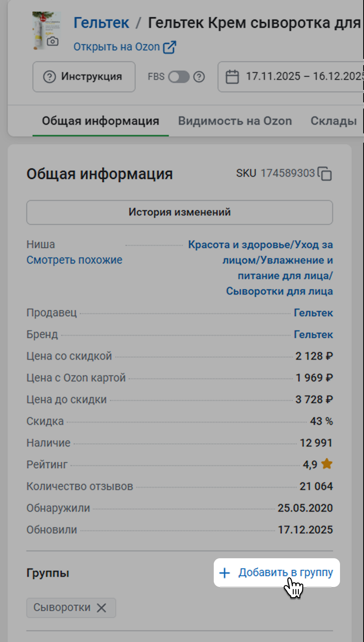Click the camera icon on product thumbnail

click(53, 41)
